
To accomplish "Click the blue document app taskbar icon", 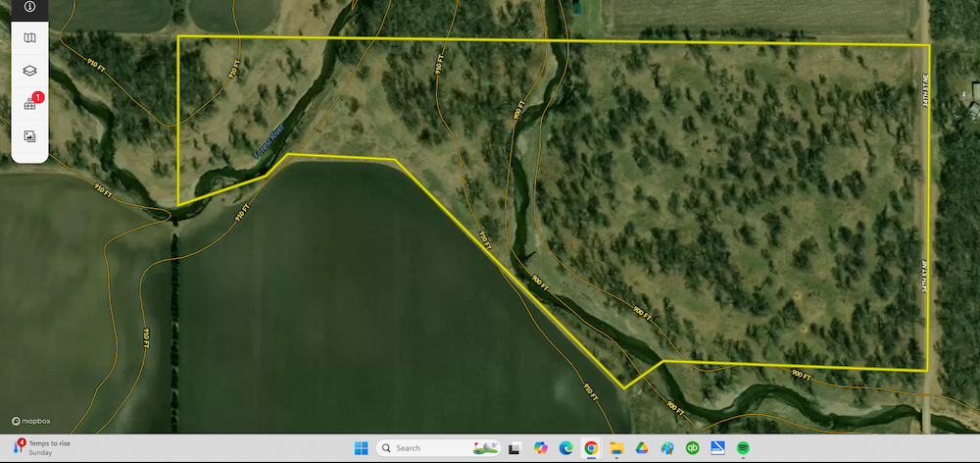I will 717,448.
